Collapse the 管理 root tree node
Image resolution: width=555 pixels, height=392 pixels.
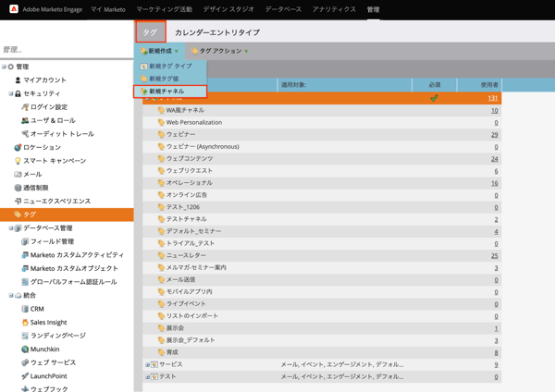tap(4, 67)
